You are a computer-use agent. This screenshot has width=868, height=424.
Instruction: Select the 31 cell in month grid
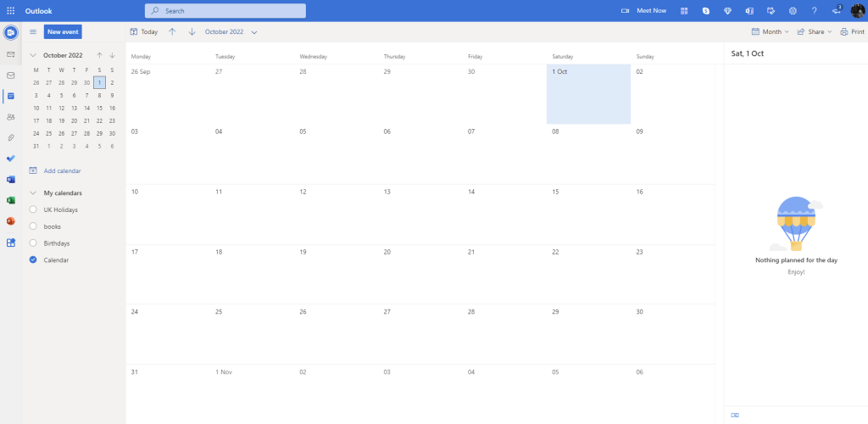(x=168, y=394)
